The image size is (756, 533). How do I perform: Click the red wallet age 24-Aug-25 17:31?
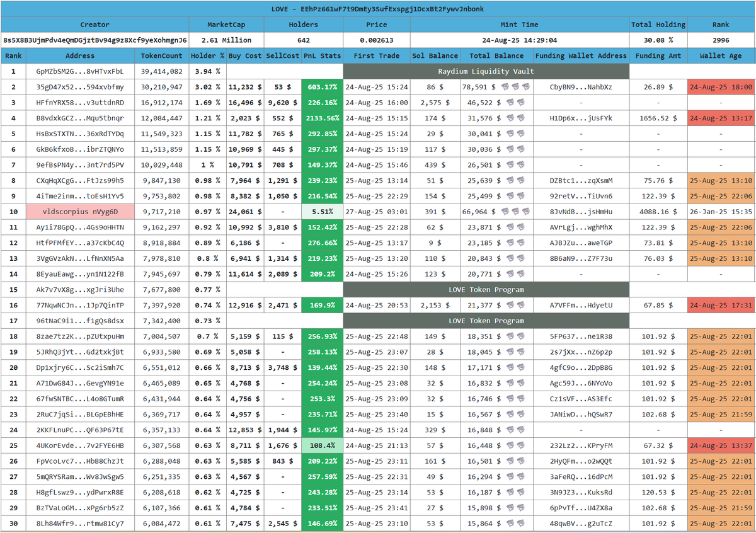coord(721,306)
